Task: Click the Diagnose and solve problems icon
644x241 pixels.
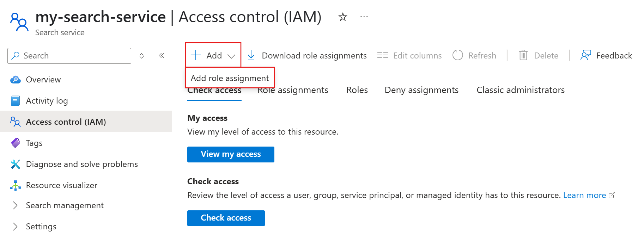Action: pyautogui.click(x=16, y=164)
